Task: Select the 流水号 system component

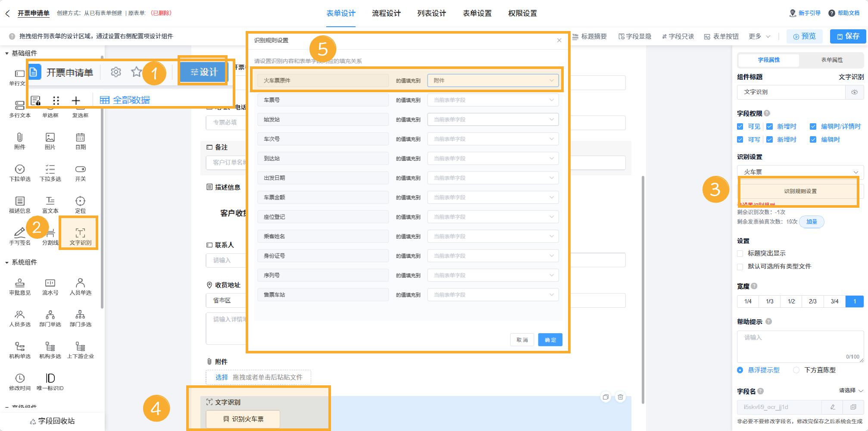Action: (x=50, y=286)
